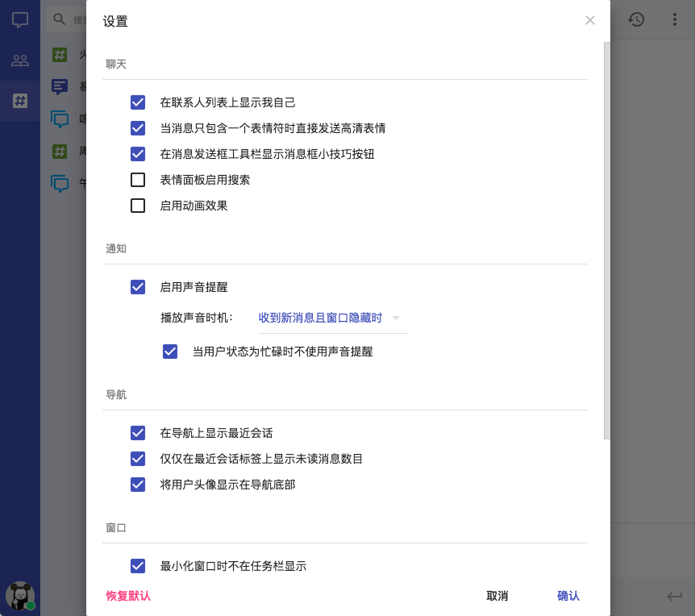Close the 设置 dialog with X

click(x=590, y=20)
